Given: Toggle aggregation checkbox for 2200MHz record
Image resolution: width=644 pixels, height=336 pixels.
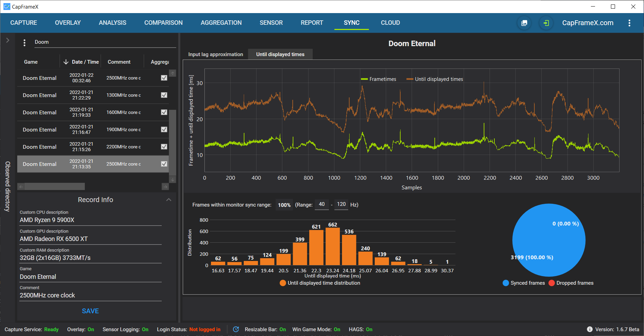Looking at the screenshot, I should point(164,147).
